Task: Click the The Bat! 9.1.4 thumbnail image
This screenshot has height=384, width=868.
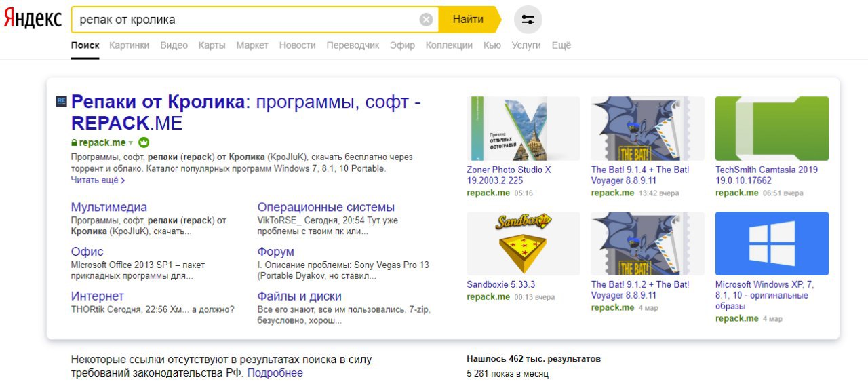Action: click(648, 128)
